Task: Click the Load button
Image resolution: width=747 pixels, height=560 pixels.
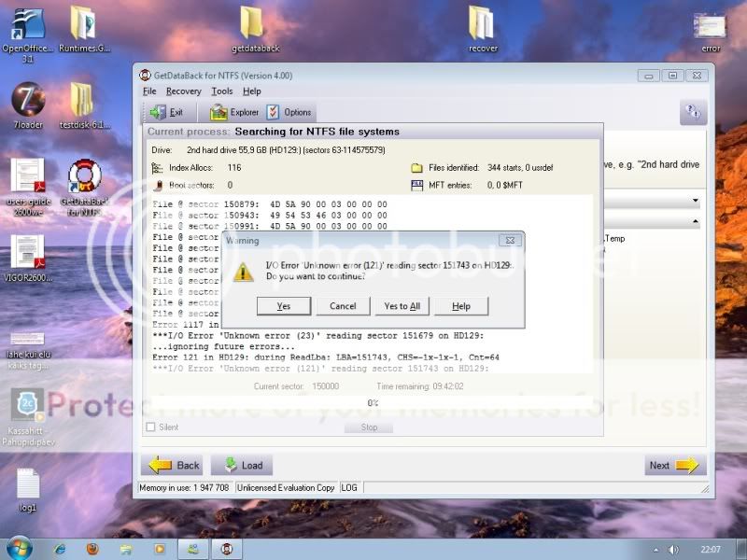Action: pos(242,465)
